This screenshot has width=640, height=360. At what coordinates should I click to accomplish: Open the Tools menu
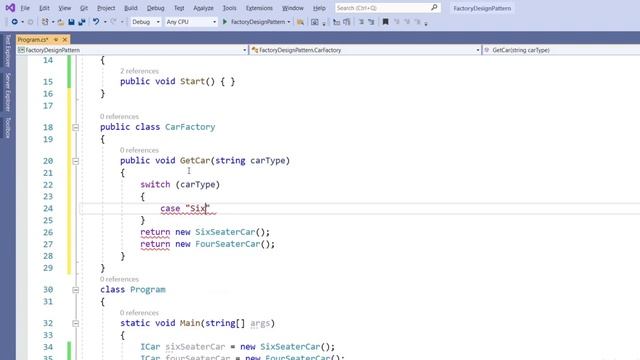229,8
